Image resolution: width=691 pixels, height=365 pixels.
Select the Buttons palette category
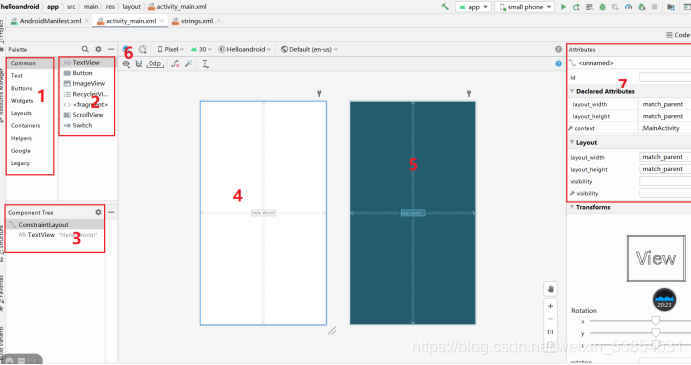[22, 88]
